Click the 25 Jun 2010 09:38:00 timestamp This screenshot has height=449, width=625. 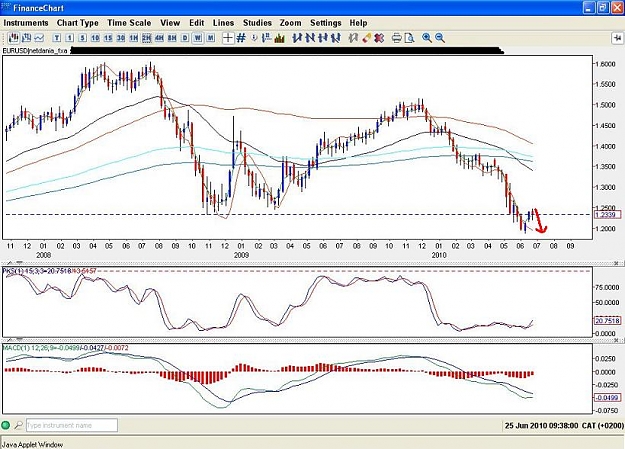pyautogui.click(x=541, y=425)
